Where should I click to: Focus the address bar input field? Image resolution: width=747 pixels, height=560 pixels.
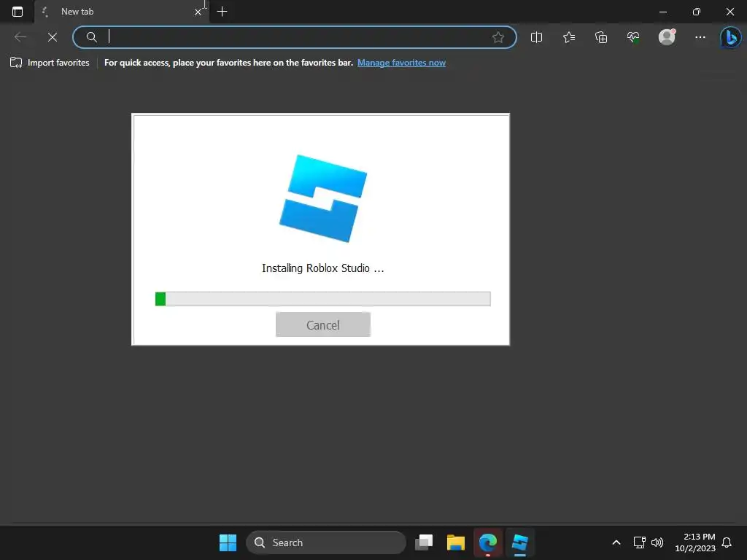tap(295, 37)
